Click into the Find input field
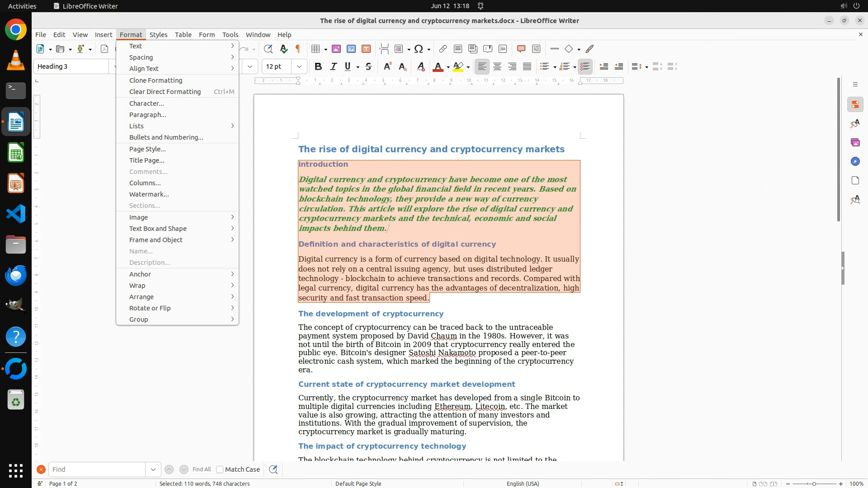Viewport: 868px width, 488px height. (x=97, y=469)
